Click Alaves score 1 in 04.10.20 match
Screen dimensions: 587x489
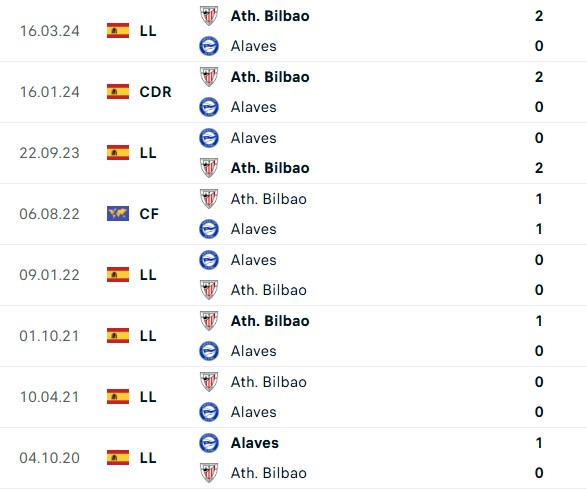click(539, 443)
